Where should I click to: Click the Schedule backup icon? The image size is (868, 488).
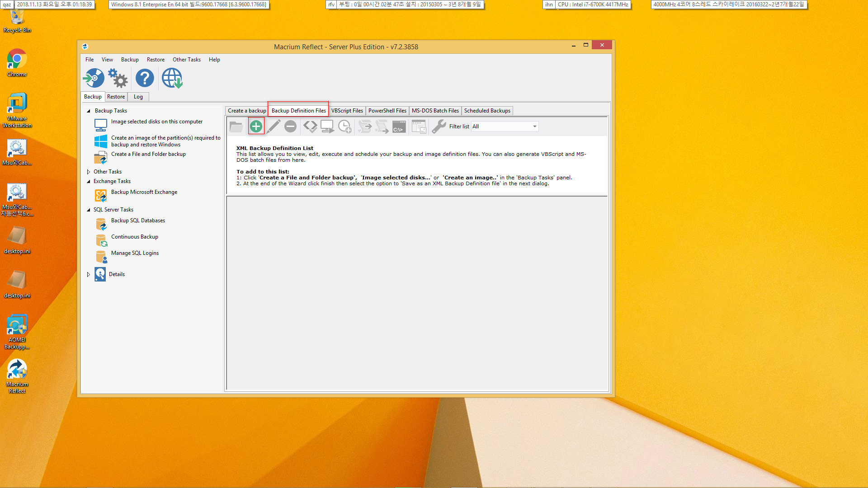coord(345,126)
